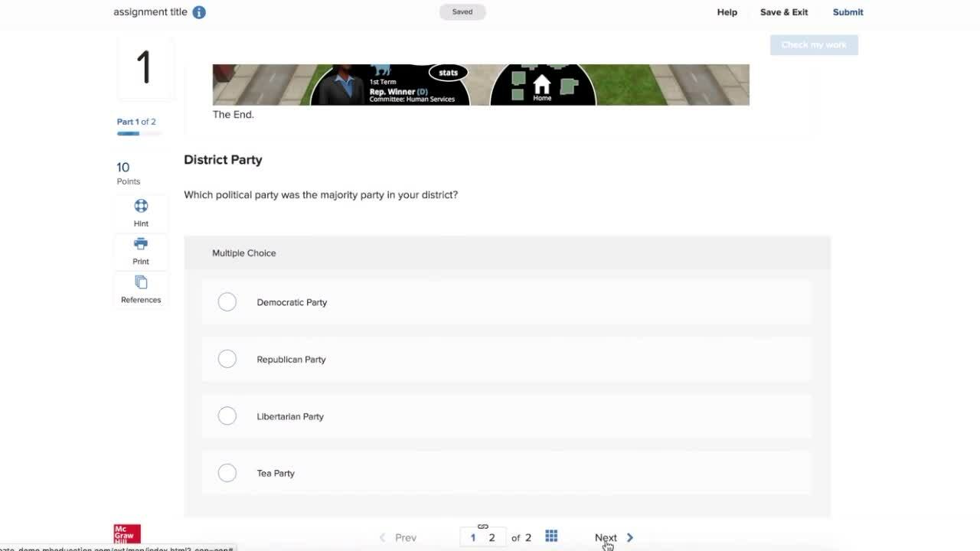Select Tea Party as the answer

click(x=227, y=473)
